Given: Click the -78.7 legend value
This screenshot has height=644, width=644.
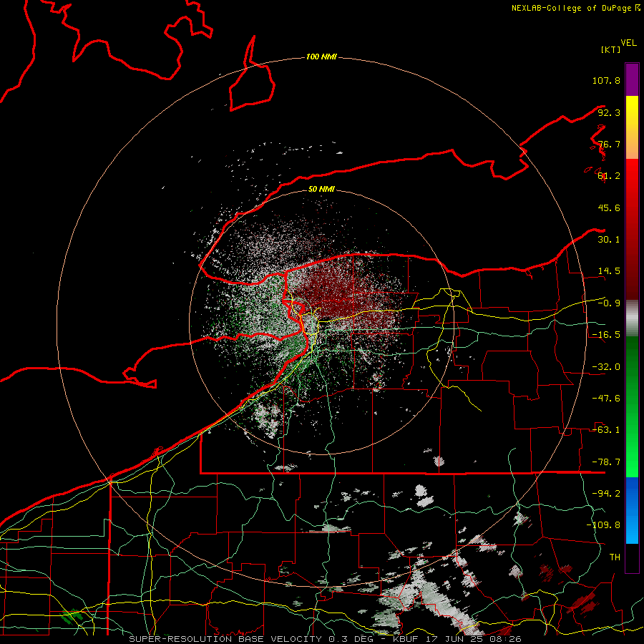Looking at the screenshot, I should click(x=606, y=462).
